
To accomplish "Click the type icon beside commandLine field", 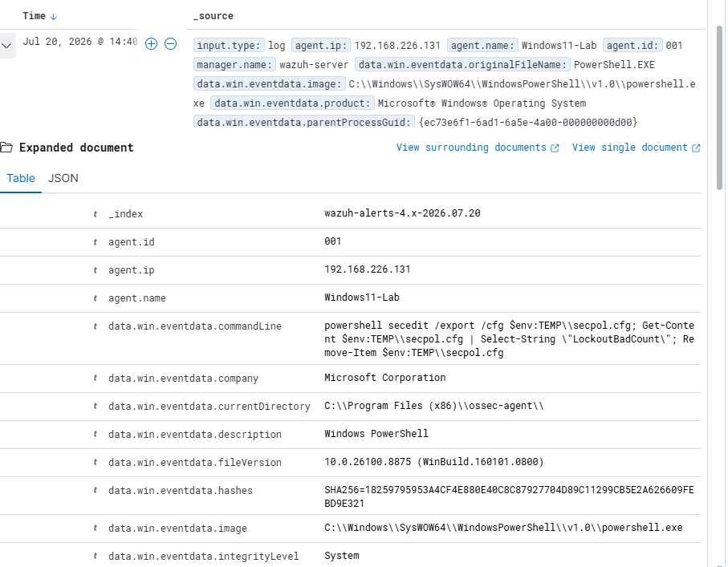I will tap(96, 326).
